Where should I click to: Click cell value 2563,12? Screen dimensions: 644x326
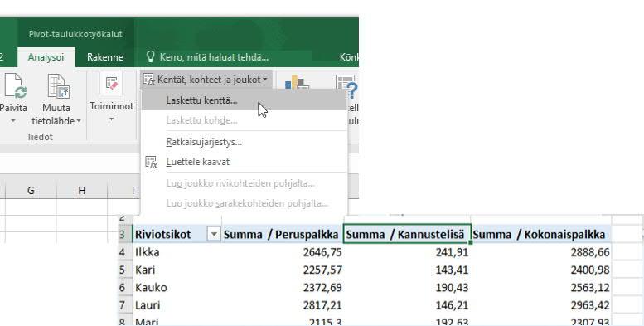point(590,287)
